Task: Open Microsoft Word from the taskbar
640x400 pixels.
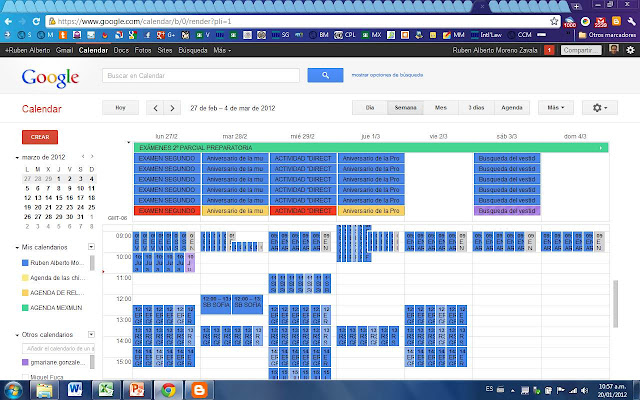Action: [x=75, y=390]
